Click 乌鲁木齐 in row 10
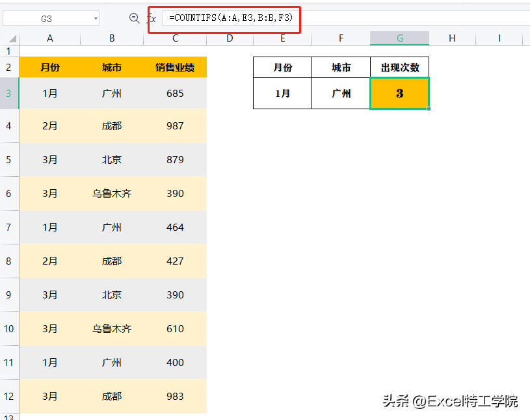530x420 pixels. tap(112, 328)
